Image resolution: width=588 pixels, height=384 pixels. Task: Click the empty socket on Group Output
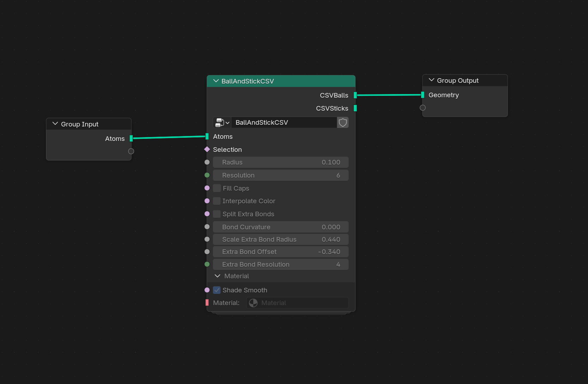423,108
